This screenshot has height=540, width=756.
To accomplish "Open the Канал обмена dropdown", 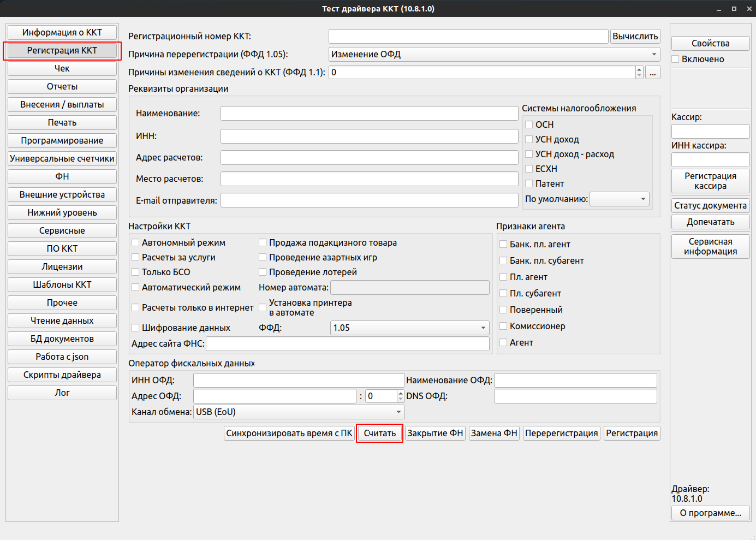I will (x=299, y=412).
